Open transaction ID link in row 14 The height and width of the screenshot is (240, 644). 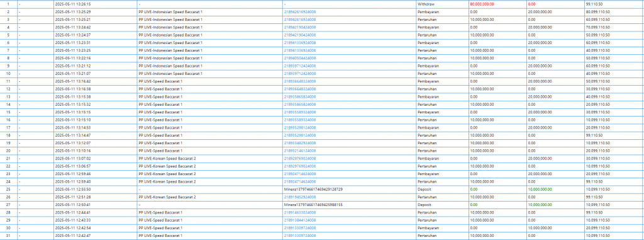tap(300, 104)
